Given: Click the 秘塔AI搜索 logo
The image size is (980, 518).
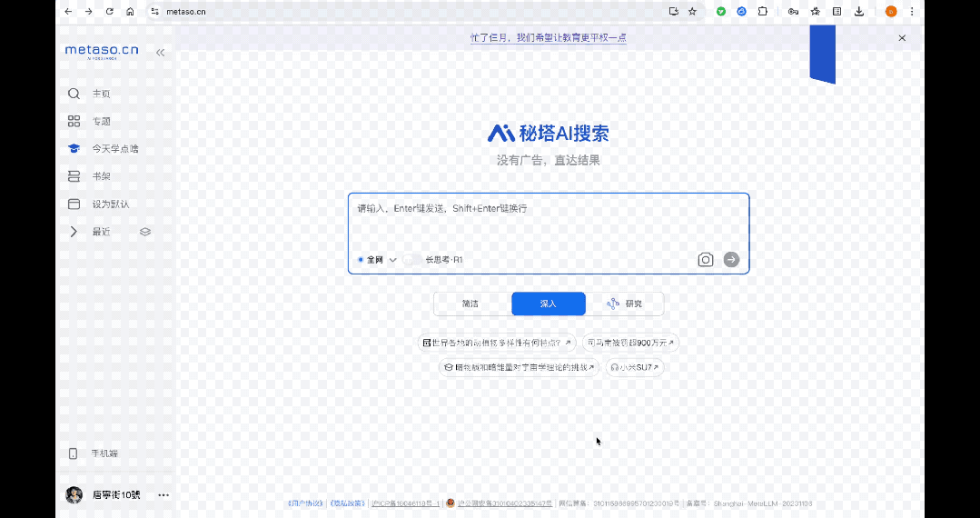Looking at the screenshot, I should [548, 133].
